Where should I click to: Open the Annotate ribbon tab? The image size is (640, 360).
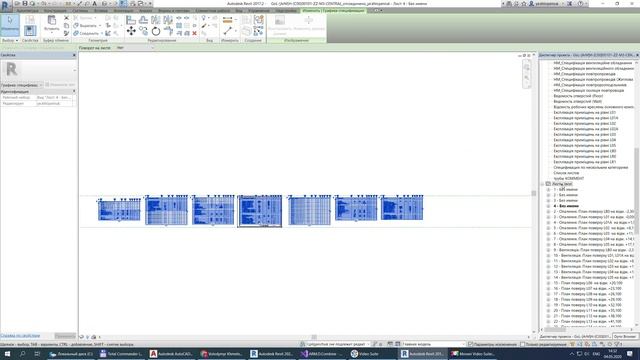[x=123, y=11]
